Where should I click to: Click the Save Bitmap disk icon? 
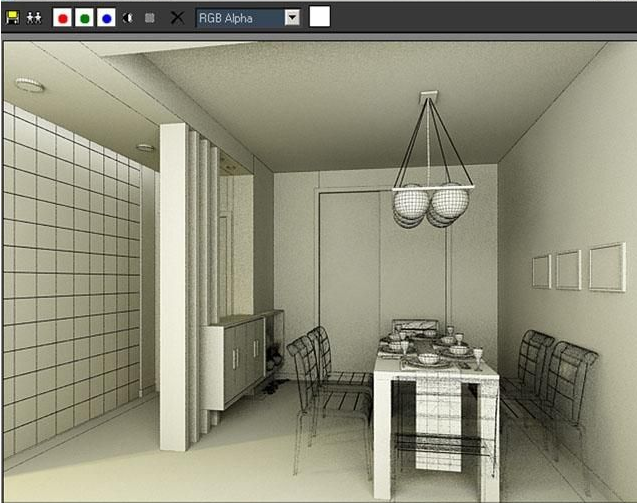pos(12,18)
